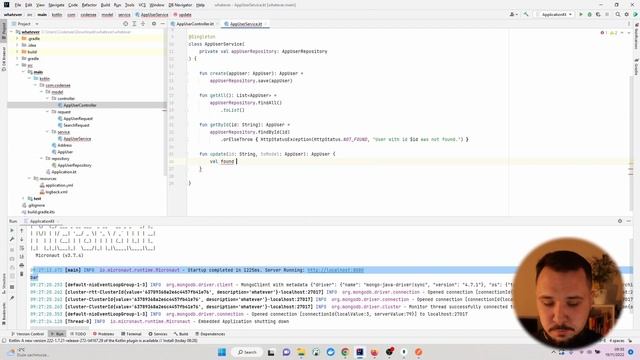
Task: Open Problems tool window tab
Action: click(103, 334)
